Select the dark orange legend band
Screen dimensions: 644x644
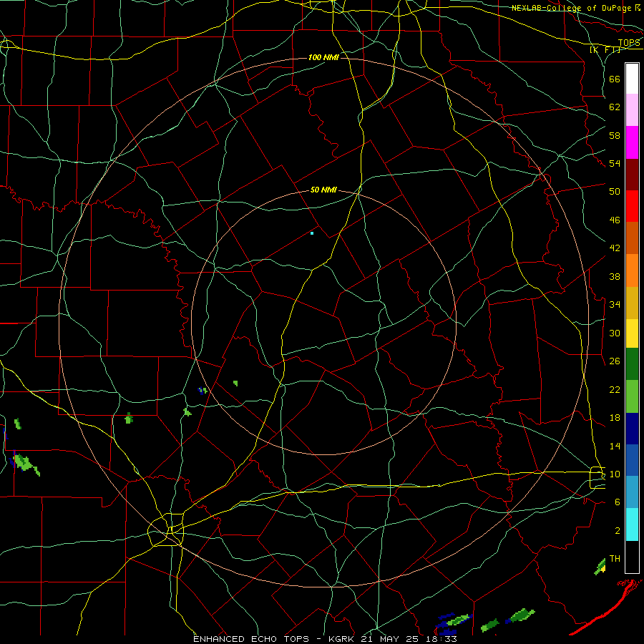632,238
